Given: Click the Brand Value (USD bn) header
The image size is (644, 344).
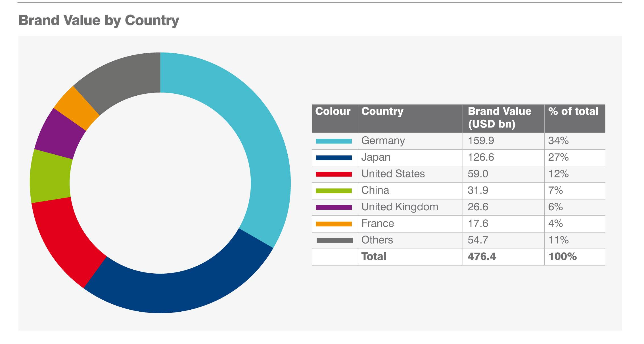Looking at the screenshot, I should pos(499,118).
